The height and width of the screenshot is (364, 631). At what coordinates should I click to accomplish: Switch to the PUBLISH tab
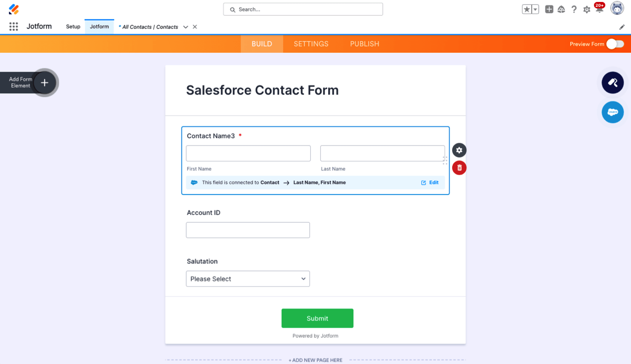click(x=365, y=44)
